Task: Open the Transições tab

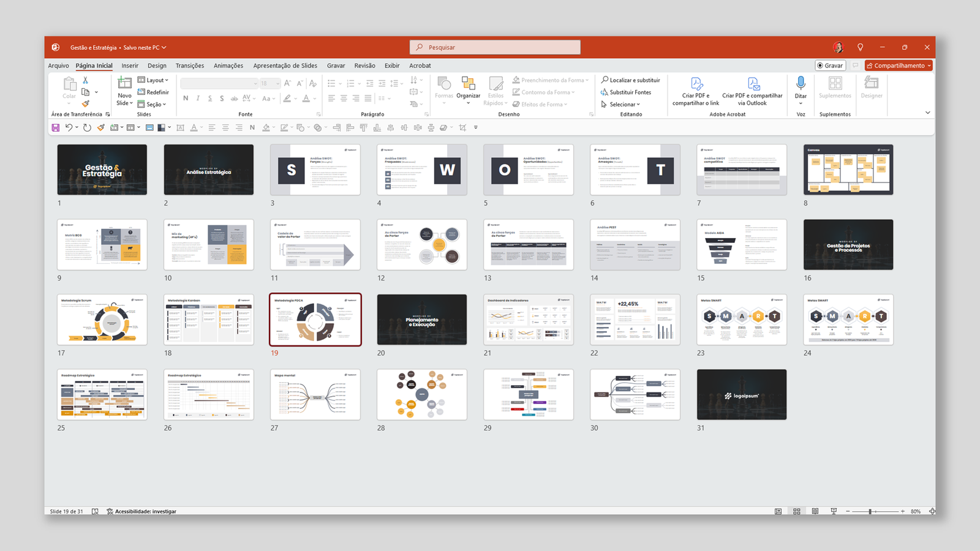Action: point(190,66)
